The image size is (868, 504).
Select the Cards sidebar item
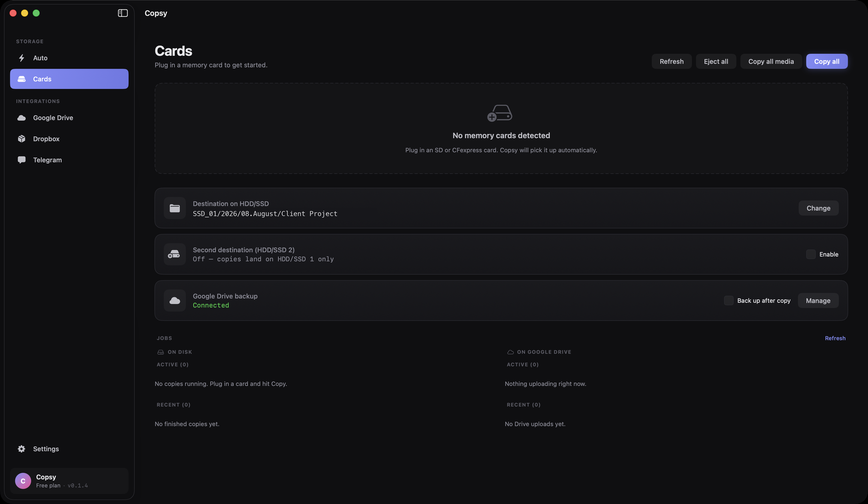tap(69, 79)
